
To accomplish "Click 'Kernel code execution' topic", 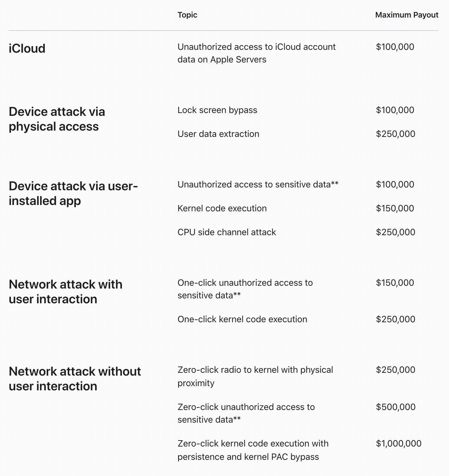I will click(x=222, y=208).
